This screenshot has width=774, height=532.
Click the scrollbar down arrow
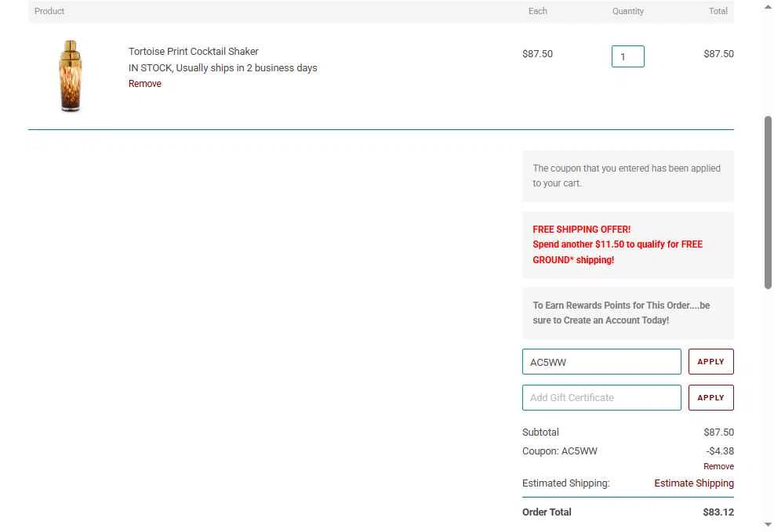coord(768,525)
